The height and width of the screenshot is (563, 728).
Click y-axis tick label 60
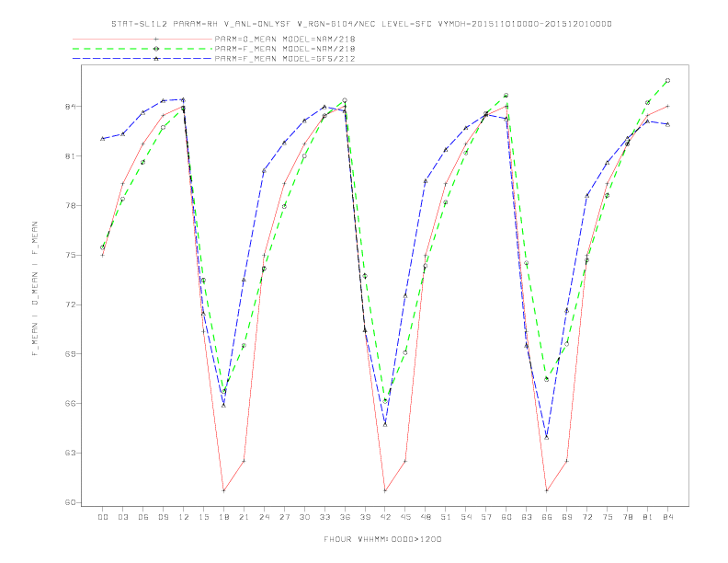coord(71,502)
